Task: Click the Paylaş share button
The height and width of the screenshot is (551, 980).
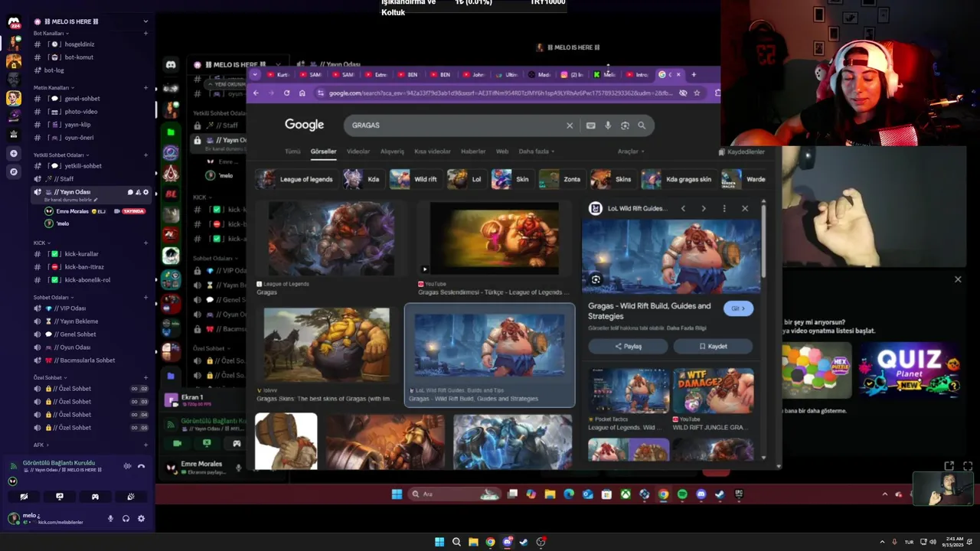Action: tap(629, 347)
